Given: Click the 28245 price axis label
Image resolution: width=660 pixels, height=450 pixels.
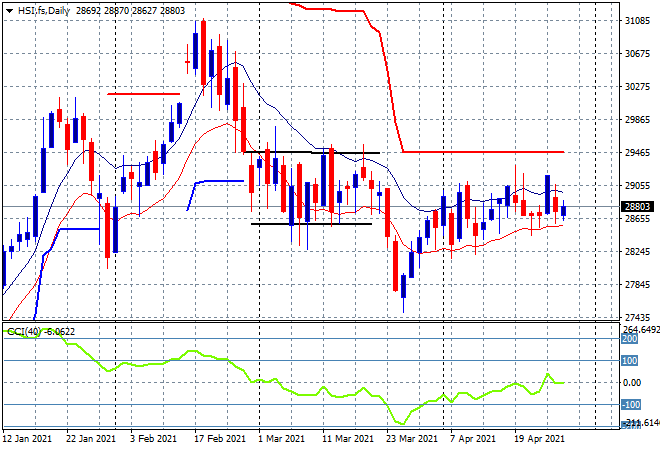Looking at the screenshot, I should click(x=637, y=252).
